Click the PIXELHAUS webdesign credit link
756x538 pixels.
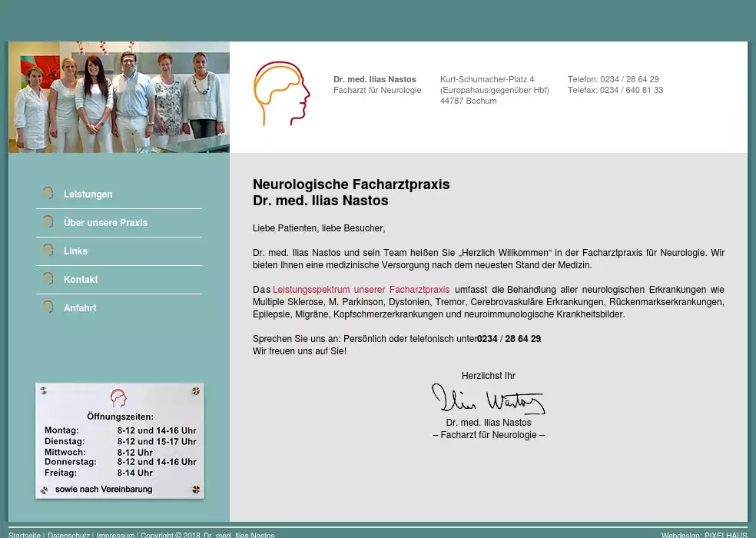[725, 535]
